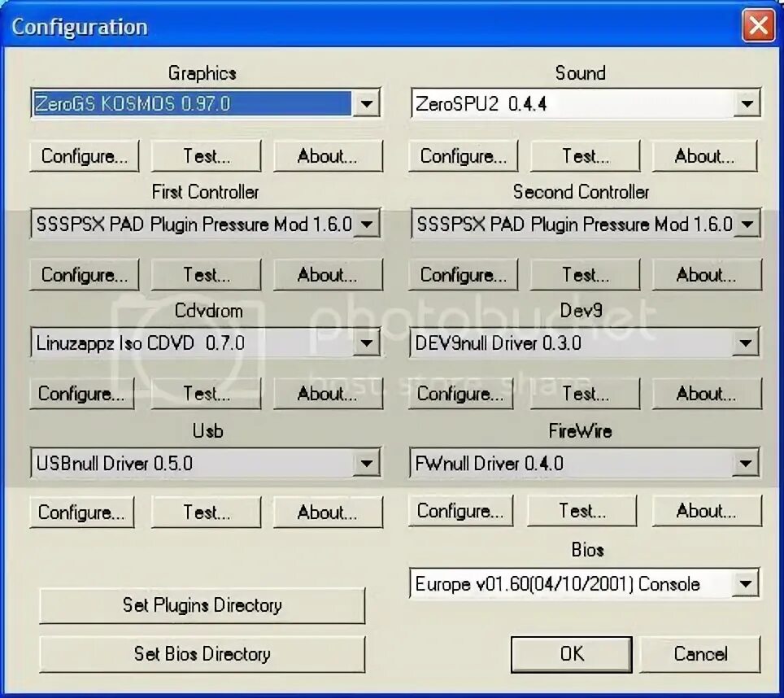
Task: Configure the FireWire plugin
Action: pyautogui.click(x=460, y=511)
